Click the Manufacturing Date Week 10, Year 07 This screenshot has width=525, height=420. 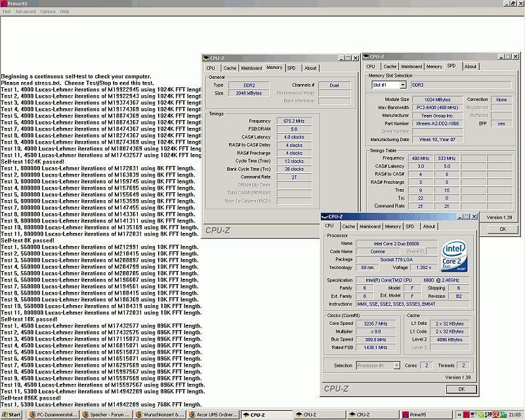[x=438, y=139]
